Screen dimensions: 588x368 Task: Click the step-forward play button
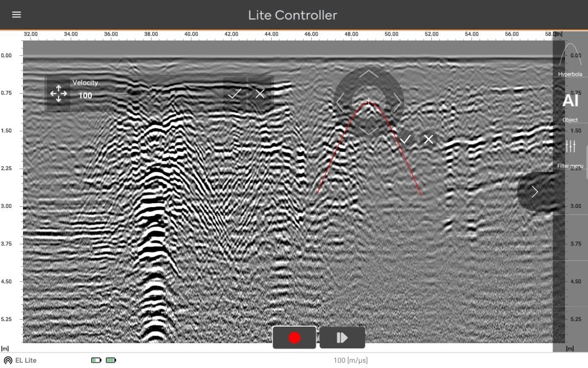(x=342, y=338)
